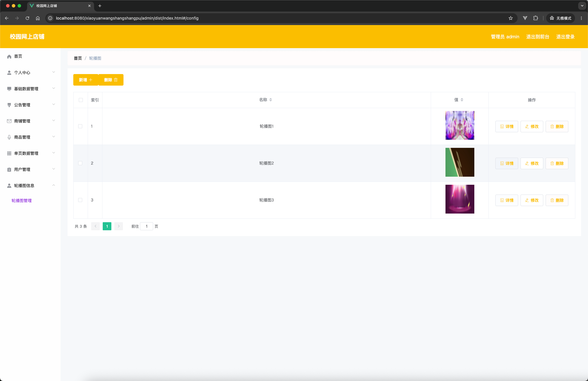
Task: Click 修改 for 轮播图2
Action: tap(532, 163)
